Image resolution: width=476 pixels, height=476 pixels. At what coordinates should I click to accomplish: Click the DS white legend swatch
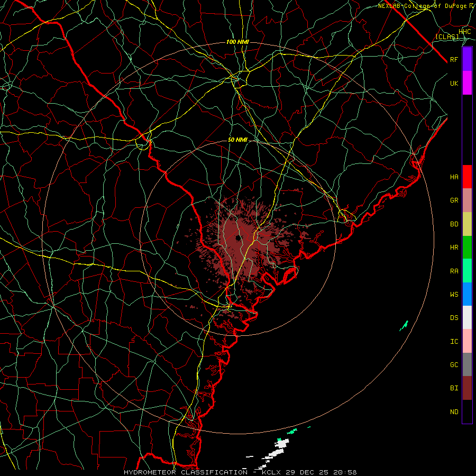tap(467, 317)
